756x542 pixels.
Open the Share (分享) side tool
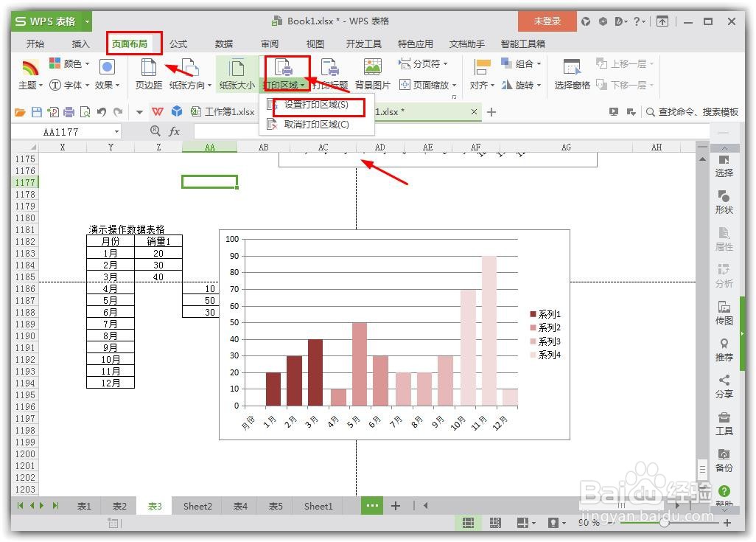(724, 387)
